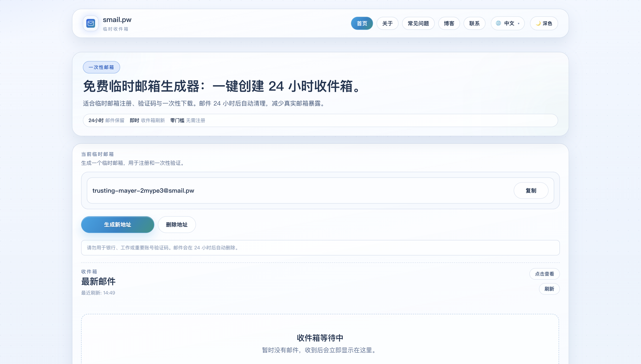Toggle the 深色 dark theme button

point(544,23)
